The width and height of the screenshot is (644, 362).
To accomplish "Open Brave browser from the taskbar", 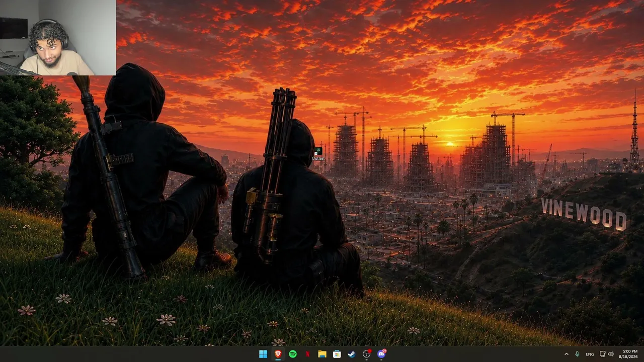I will coord(278,354).
